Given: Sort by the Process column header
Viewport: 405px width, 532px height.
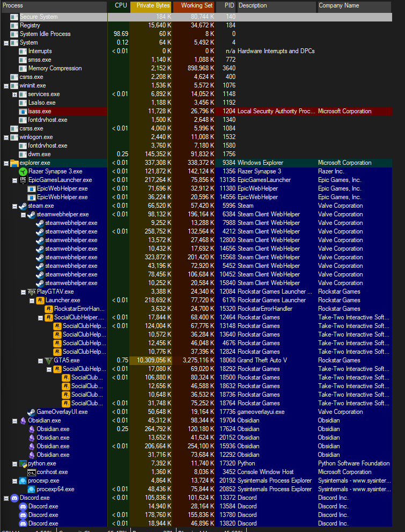Looking at the screenshot, I should click(54, 6).
